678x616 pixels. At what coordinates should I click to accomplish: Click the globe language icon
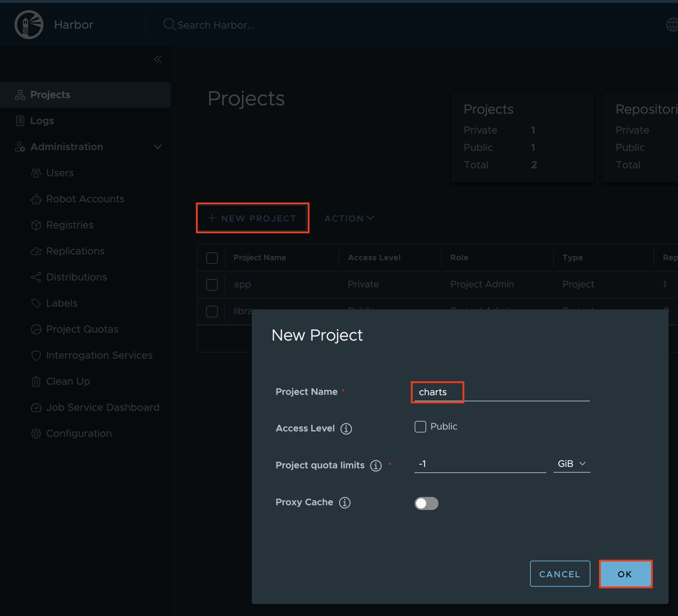pos(672,25)
